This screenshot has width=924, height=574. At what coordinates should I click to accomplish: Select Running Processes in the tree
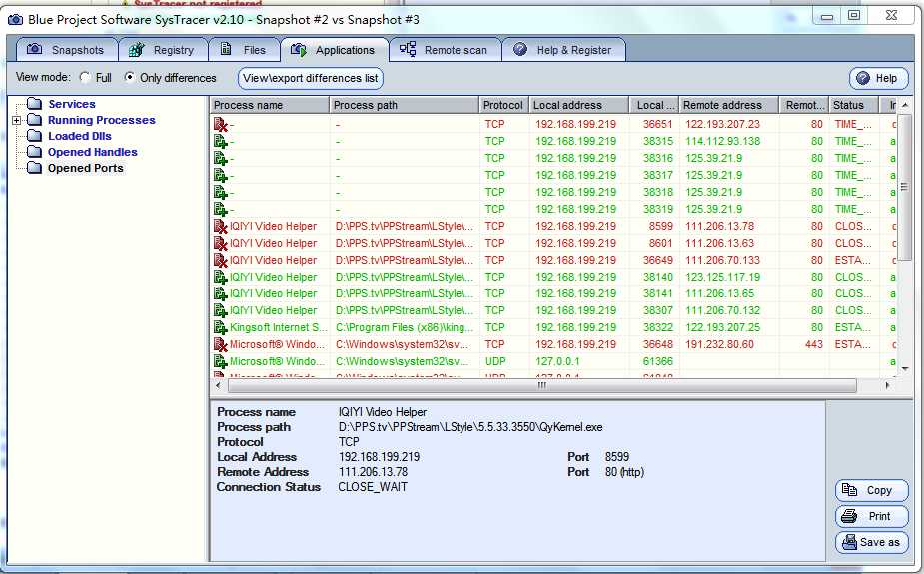pos(101,120)
